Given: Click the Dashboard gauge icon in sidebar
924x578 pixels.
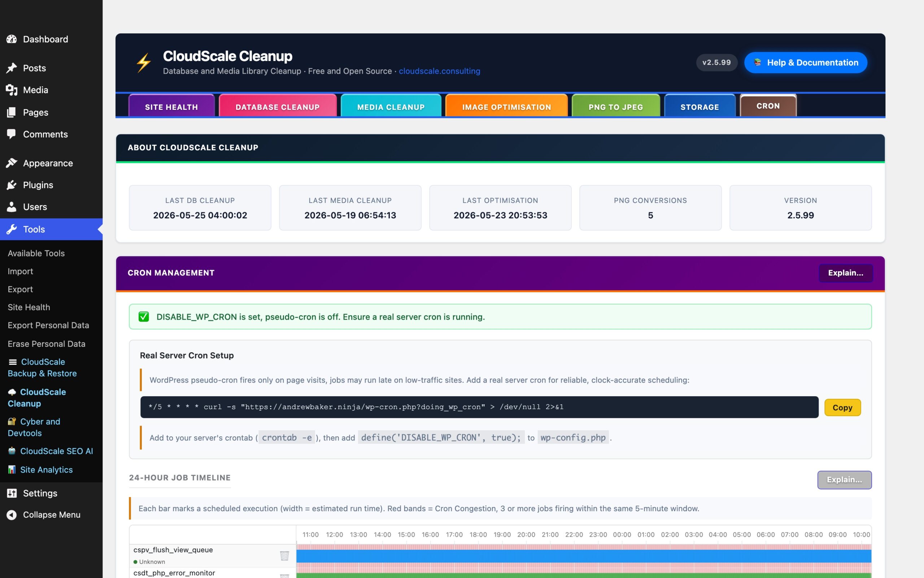Looking at the screenshot, I should click(12, 39).
